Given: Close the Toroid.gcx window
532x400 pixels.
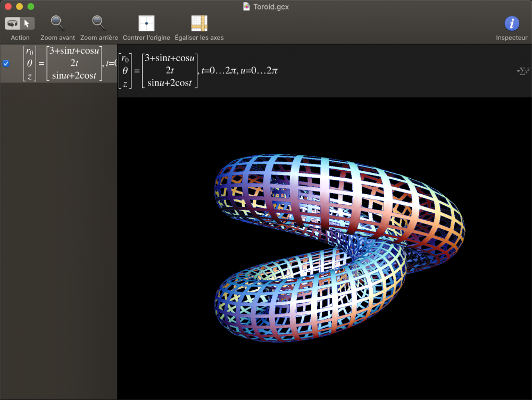Looking at the screenshot, I should point(8,6).
